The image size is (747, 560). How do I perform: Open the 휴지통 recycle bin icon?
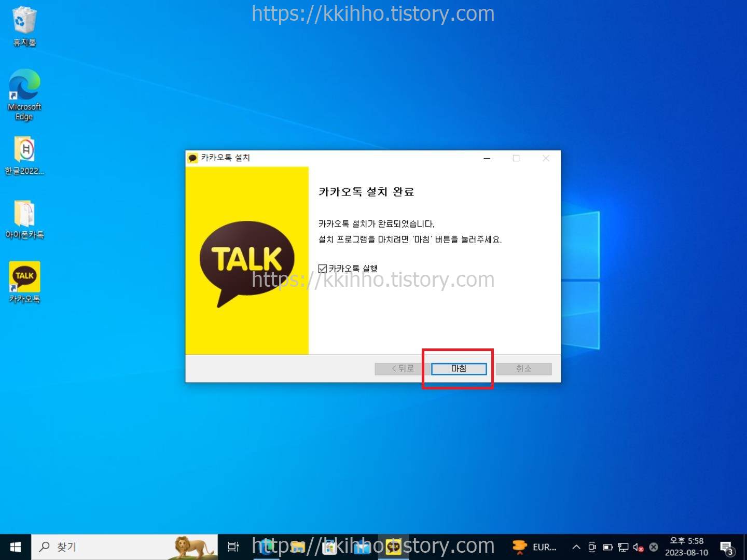24,26
